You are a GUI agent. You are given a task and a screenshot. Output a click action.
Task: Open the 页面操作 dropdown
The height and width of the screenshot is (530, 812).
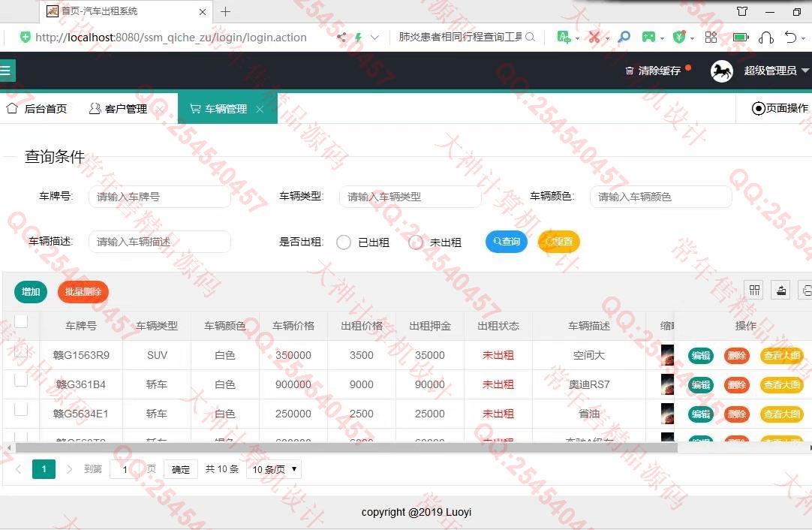(x=780, y=108)
